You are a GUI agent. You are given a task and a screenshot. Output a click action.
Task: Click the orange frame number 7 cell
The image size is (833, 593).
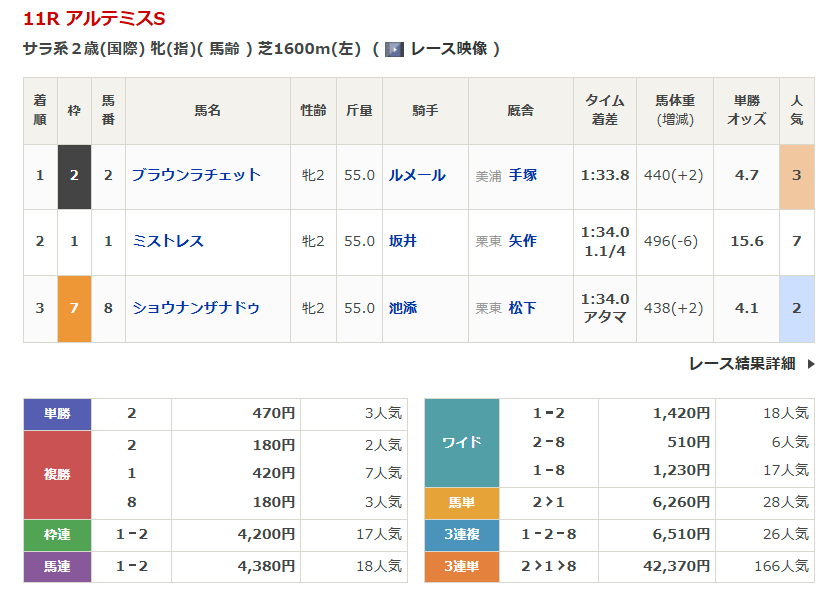coord(74,308)
